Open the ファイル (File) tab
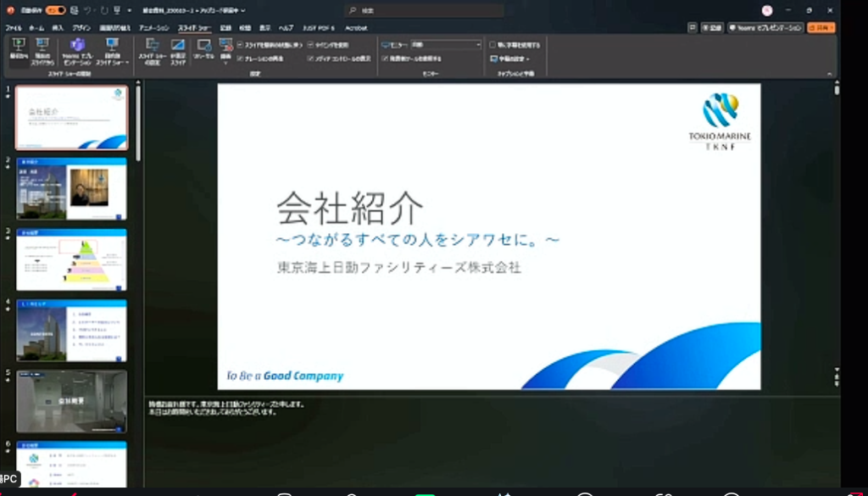Screen dimensions: 868x496 click(14, 28)
